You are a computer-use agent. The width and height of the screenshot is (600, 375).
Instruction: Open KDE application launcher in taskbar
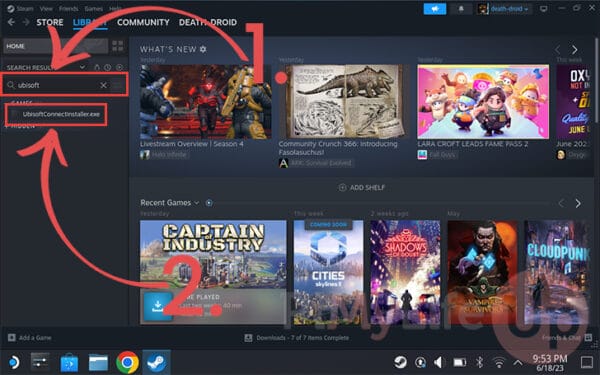point(14,362)
